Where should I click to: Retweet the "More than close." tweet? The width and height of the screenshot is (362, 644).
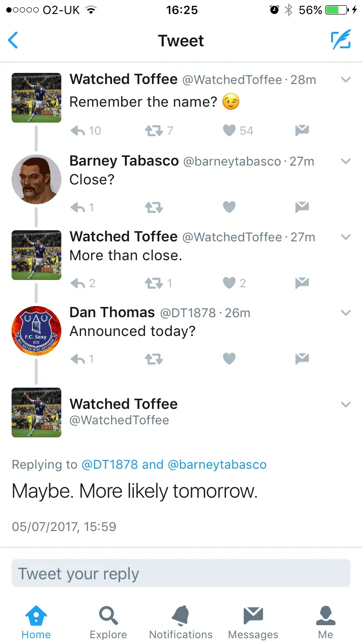pos(154,283)
